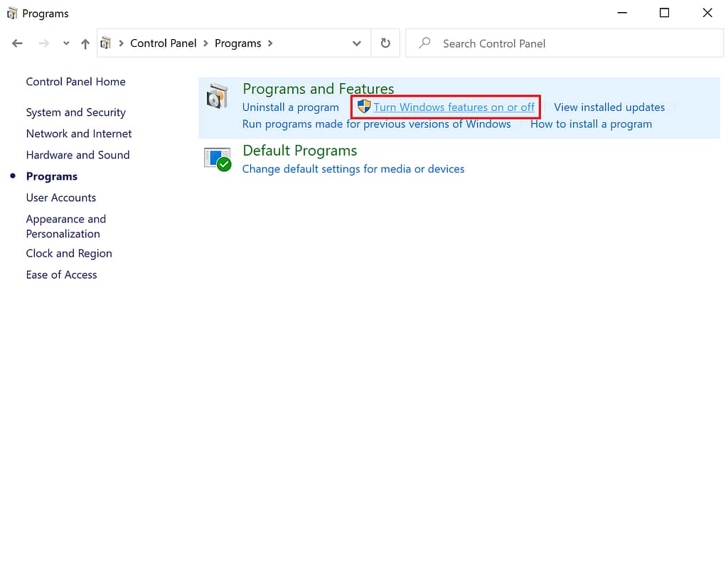This screenshot has width=728, height=587.
Task: Click How to install a program
Action: point(591,124)
